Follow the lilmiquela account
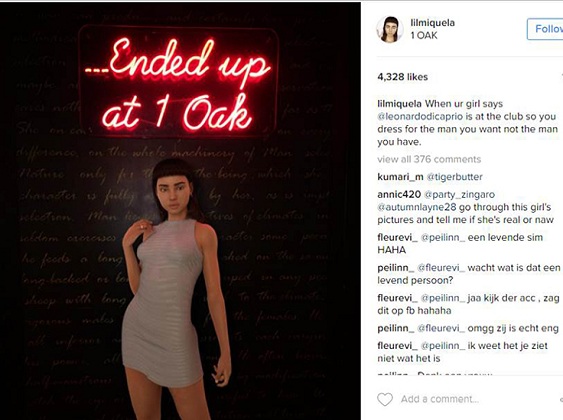 pyautogui.click(x=545, y=29)
